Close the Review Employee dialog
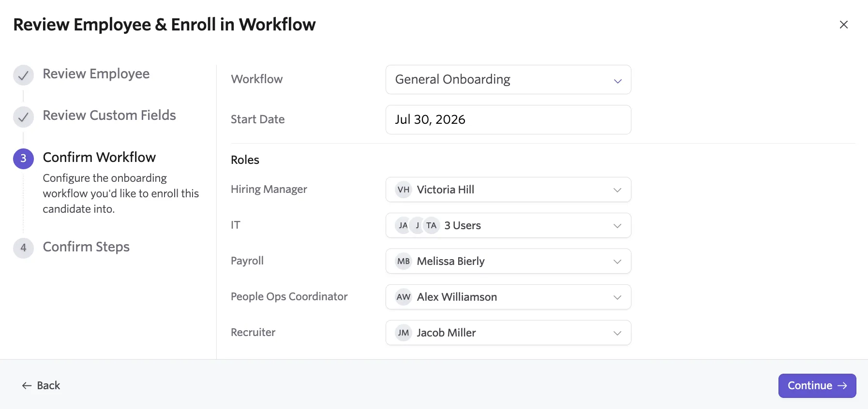This screenshot has width=868, height=409. coord(843,25)
